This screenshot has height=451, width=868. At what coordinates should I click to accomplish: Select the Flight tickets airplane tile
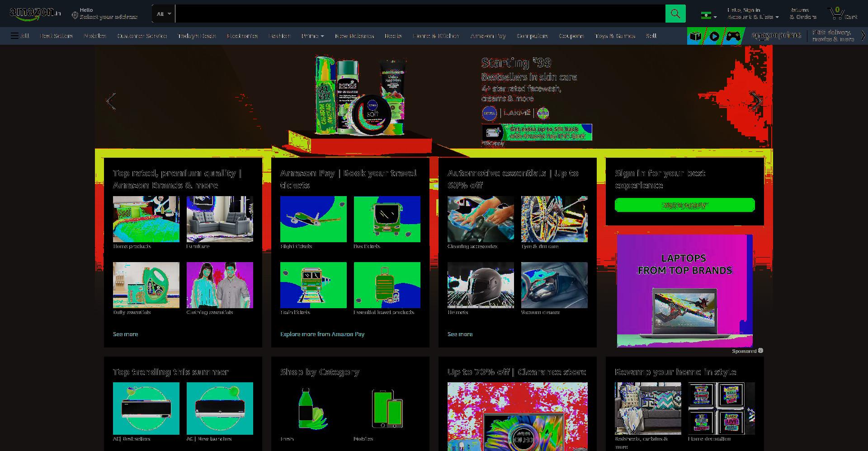point(313,219)
